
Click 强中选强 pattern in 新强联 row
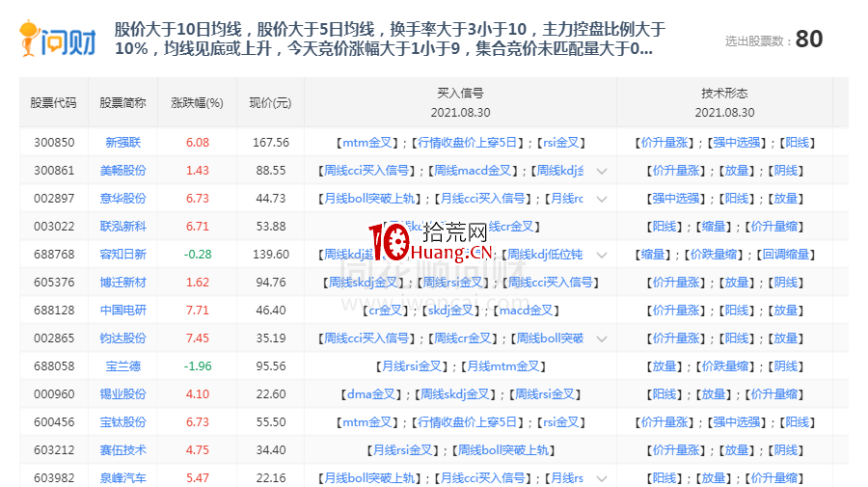tap(736, 142)
